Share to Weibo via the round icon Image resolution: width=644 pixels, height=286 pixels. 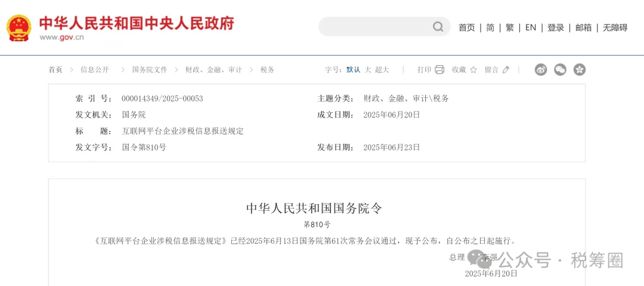(541, 69)
